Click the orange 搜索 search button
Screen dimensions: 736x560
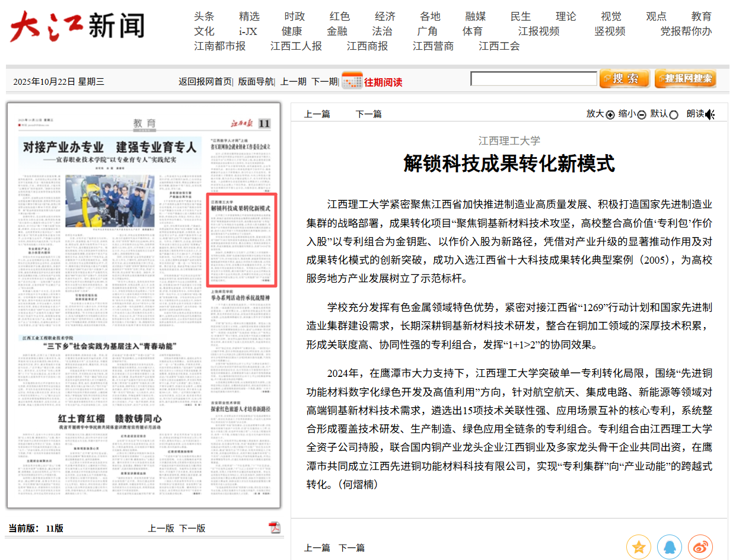coord(624,79)
